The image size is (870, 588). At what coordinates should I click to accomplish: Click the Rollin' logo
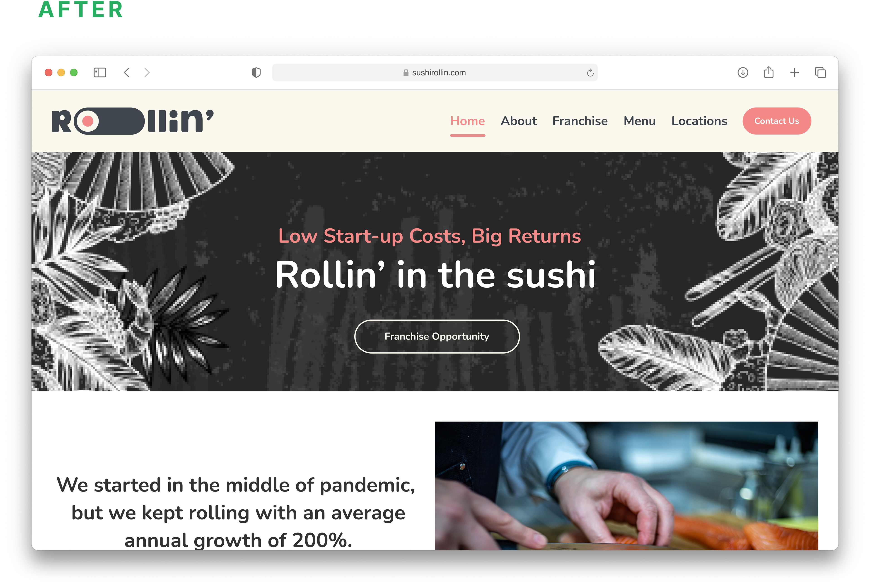click(x=133, y=121)
